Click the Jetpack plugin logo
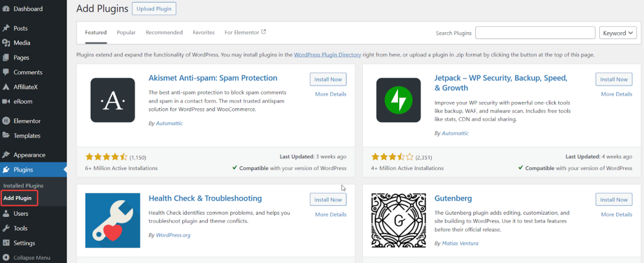This screenshot has height=263, width=644. point(398,100)
